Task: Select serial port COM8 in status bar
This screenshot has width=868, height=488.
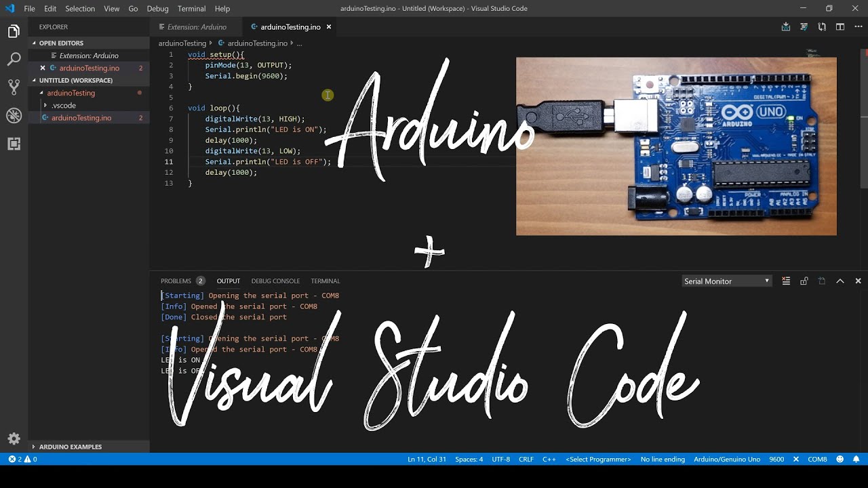Action: pyautogui.click(x=817, y=459)
